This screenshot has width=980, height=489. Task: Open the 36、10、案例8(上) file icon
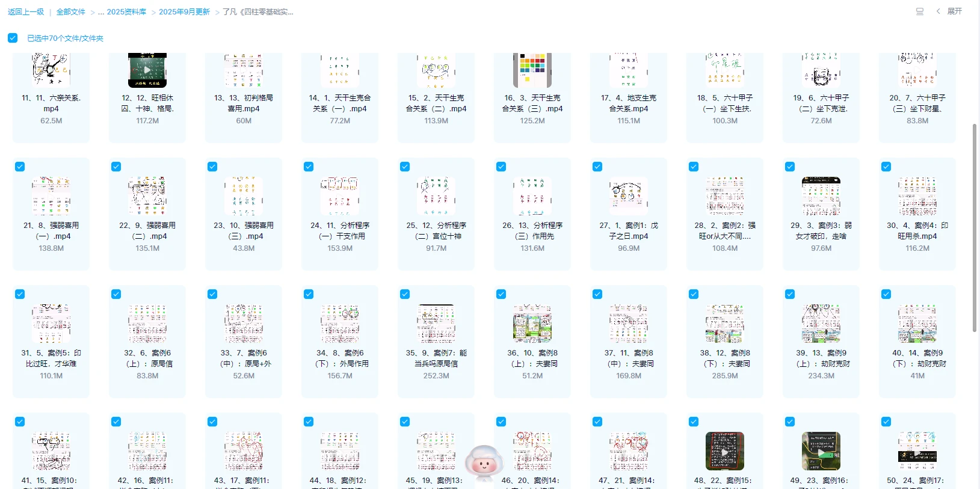tap(532, 324)
